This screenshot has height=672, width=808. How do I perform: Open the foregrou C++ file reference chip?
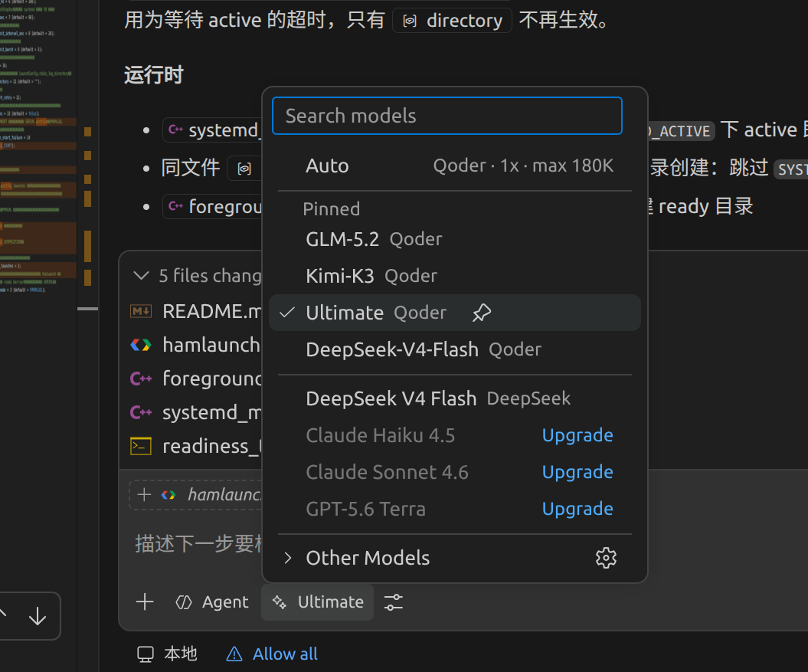pyautogui.click(x=213, y=207)
